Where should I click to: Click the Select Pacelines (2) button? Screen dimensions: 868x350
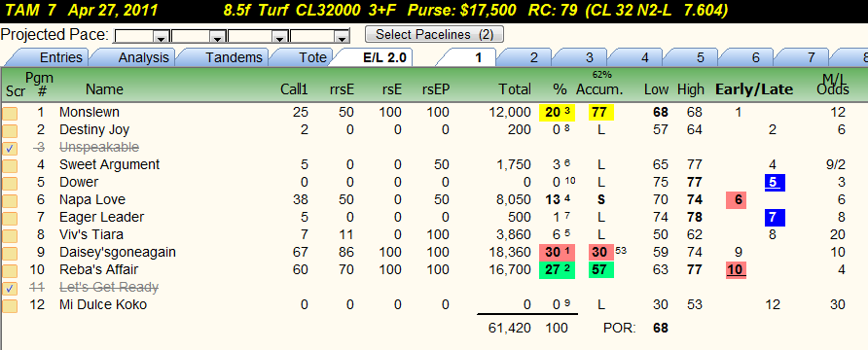tap(434, 34)
